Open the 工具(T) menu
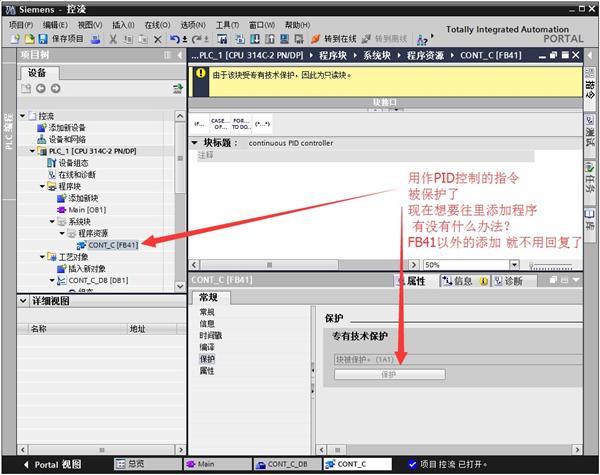Image resolution: width=600 pixels, height=475 pixels. [x=227, y=25]
